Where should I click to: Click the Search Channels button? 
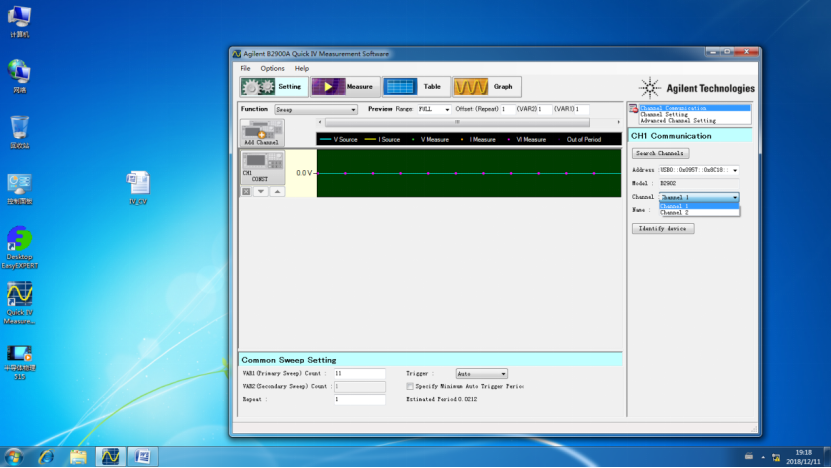pyautogui.click(x=660, y=153)
